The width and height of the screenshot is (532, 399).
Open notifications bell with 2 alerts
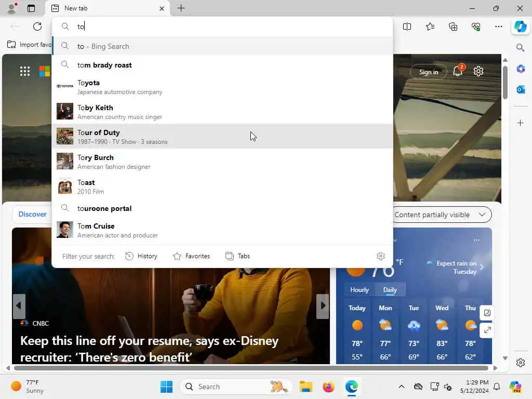click(x=458, y=71)
